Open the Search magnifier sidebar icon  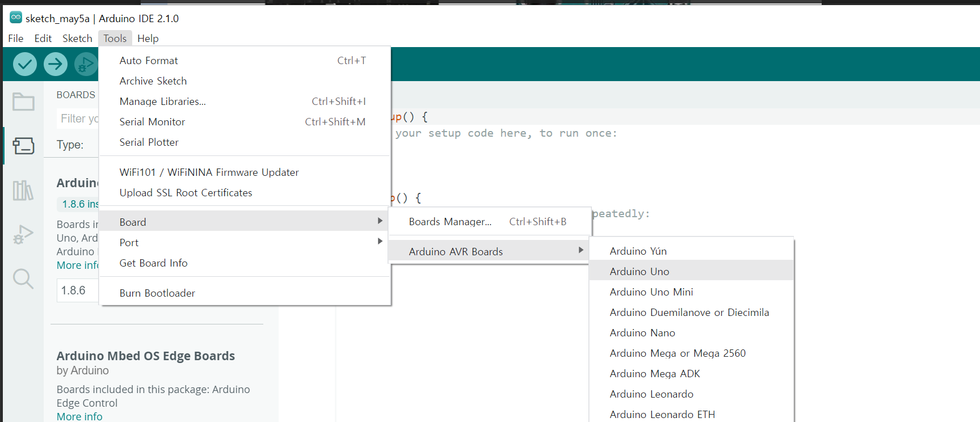tap(23, 278)
